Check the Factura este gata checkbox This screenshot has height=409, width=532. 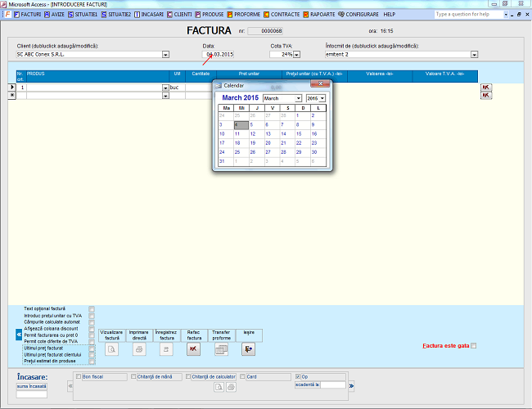pyautogui.click(x=474, y=345)
